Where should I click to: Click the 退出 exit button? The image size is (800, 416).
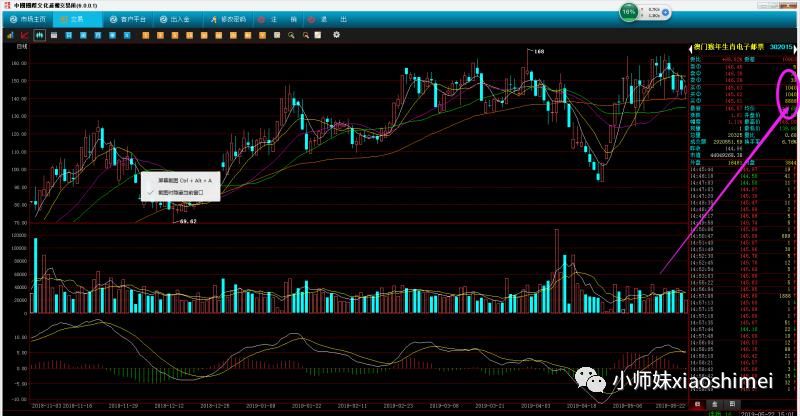click(327, 19)
